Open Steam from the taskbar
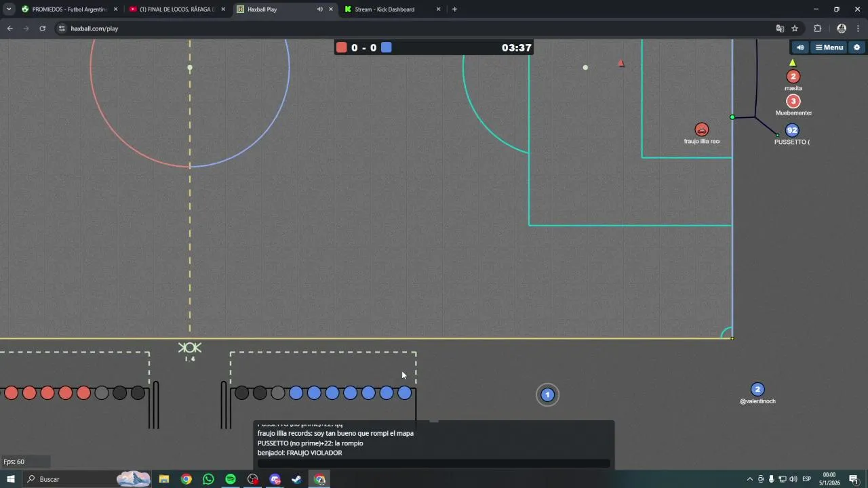The width and height of the screenshot is (868, 488). (296, 479)
